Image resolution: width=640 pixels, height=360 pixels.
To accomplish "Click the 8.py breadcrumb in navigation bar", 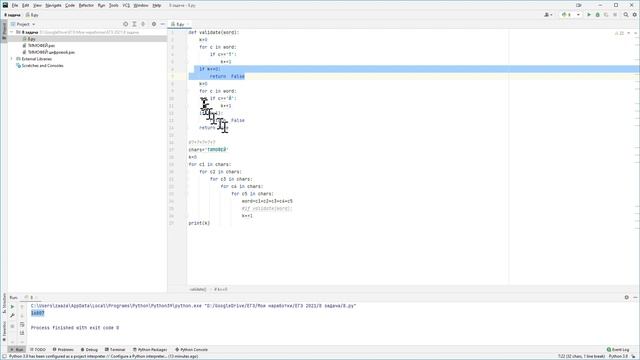I will [x=32, y=15].
